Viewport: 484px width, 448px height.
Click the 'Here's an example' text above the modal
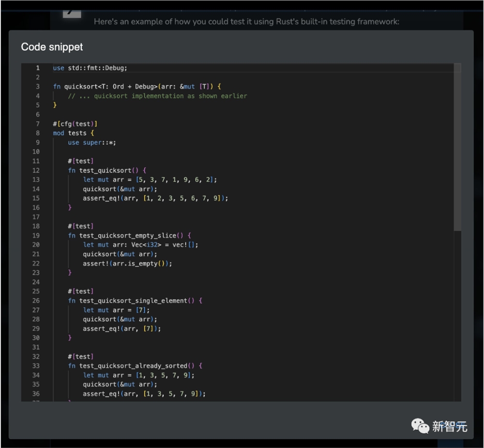tap(246, 22)
